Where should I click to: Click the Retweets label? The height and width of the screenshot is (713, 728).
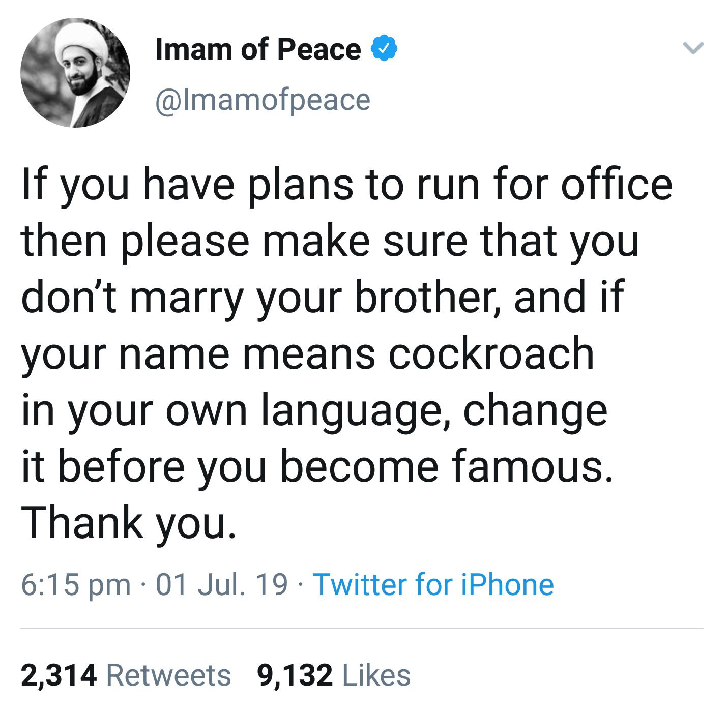[168, 675]
